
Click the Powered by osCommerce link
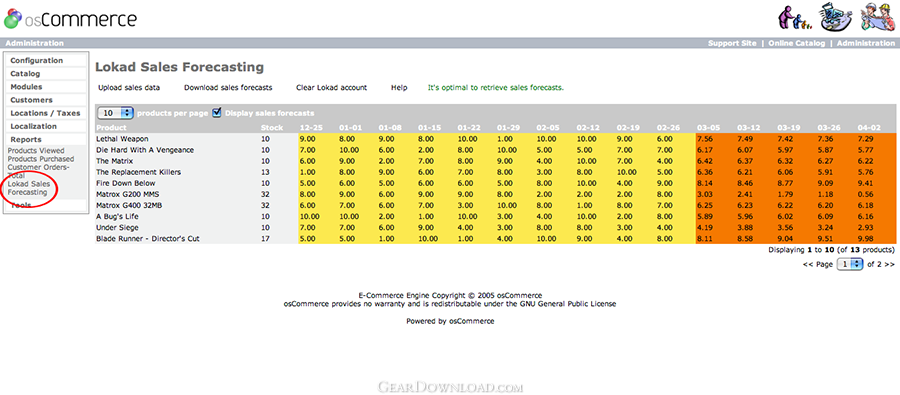pyautogui.click(x=450, y=322)
